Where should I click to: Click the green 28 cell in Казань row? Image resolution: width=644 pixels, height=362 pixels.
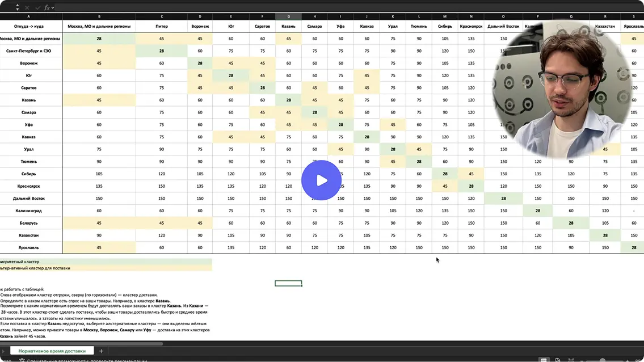point(288,100)
